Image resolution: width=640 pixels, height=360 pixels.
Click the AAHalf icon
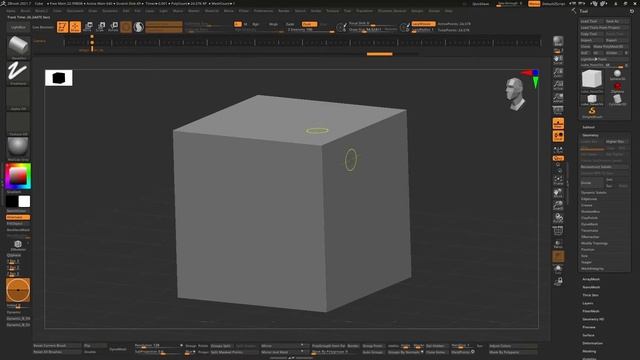[x=558, y=98]
